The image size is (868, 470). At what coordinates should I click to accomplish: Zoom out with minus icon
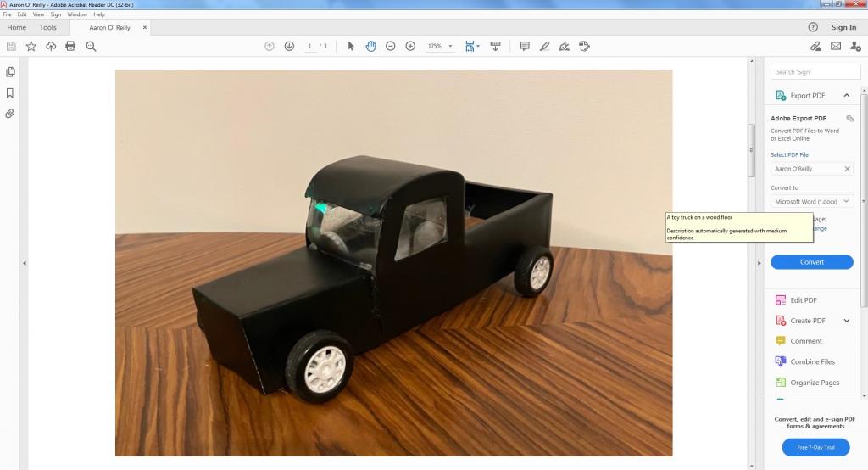pyautogui.click(x=390, y=47)
